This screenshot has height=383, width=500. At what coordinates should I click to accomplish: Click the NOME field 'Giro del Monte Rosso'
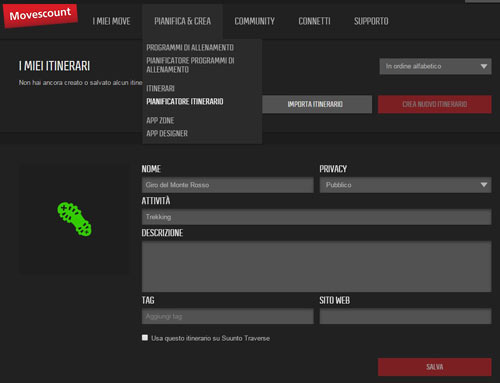click(x=228, y=185)
